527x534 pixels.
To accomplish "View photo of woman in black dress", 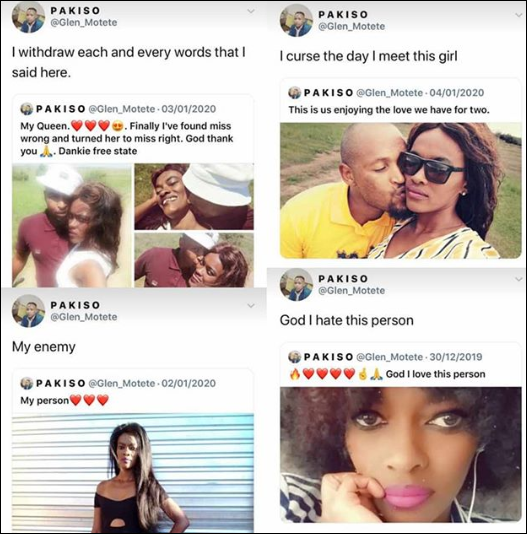I will pos(133,473).
